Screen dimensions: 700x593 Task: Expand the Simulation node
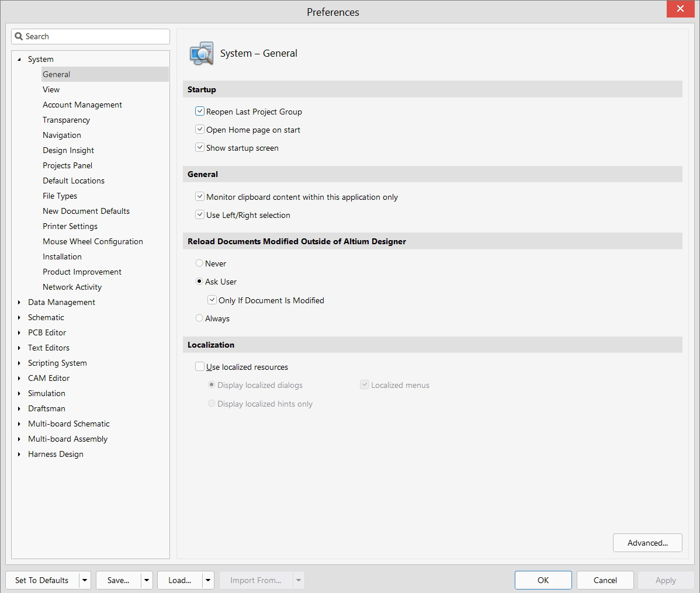click(x=19, y=393)
